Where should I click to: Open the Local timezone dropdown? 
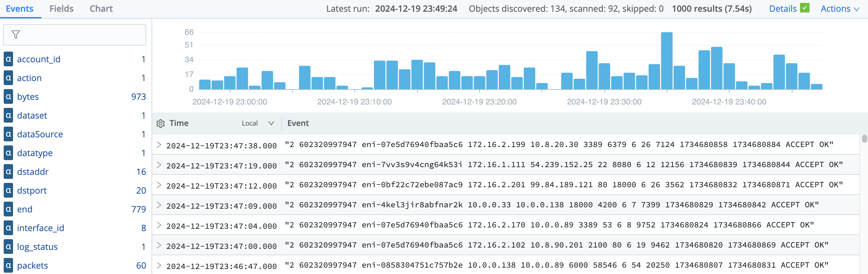[x=258, y=124]
